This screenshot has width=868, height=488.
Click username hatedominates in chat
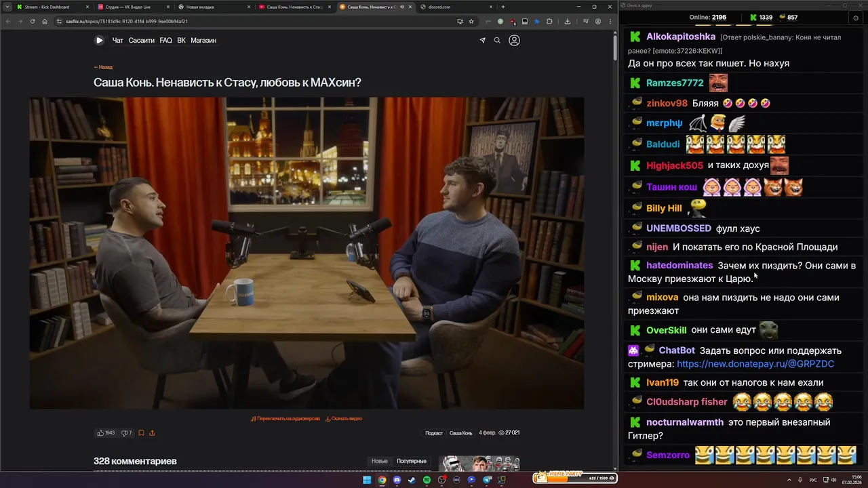click(x=679, y=266)
